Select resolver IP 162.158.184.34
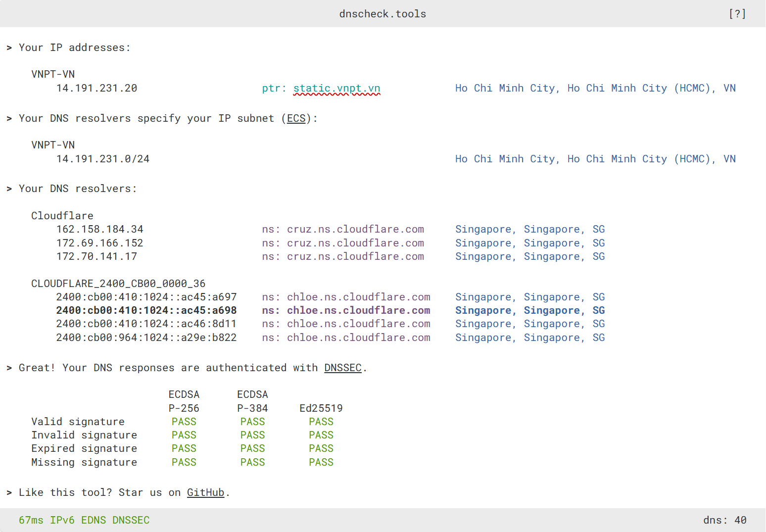 point(99,229)
